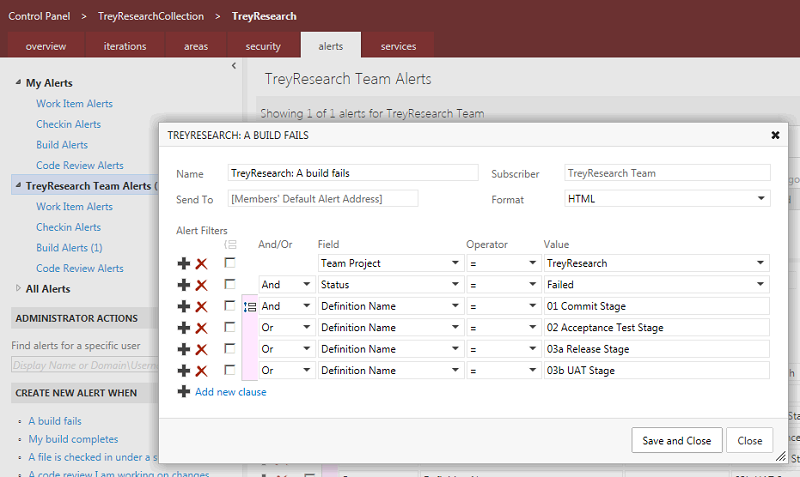Click Save and Close button
Viewport: 800px width, 477px height.
677,440
